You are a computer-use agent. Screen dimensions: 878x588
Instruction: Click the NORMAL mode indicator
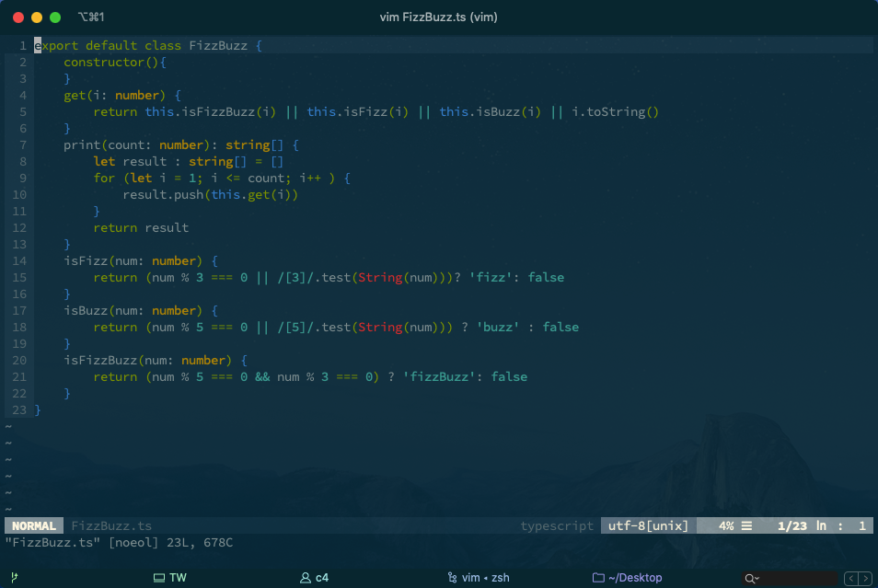coord(33,525)
